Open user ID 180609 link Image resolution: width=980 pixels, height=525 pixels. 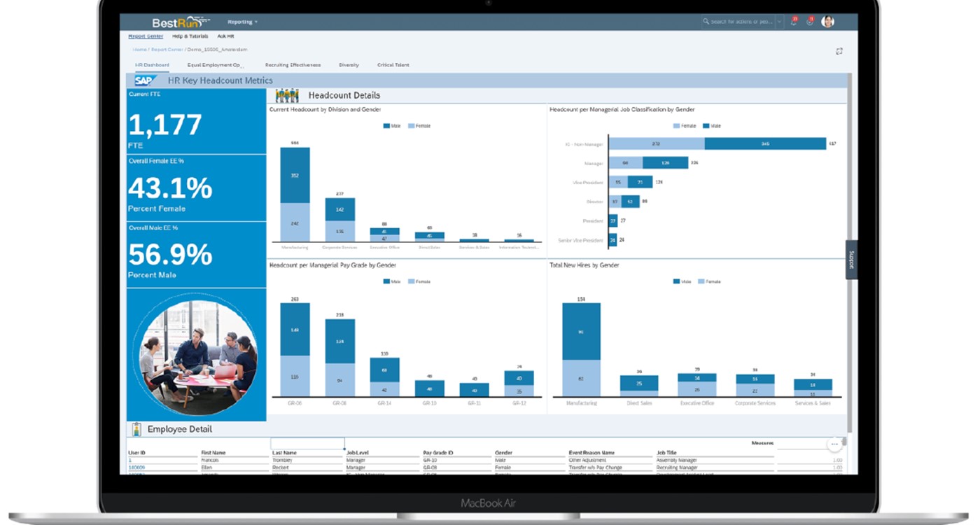point(136,467)
